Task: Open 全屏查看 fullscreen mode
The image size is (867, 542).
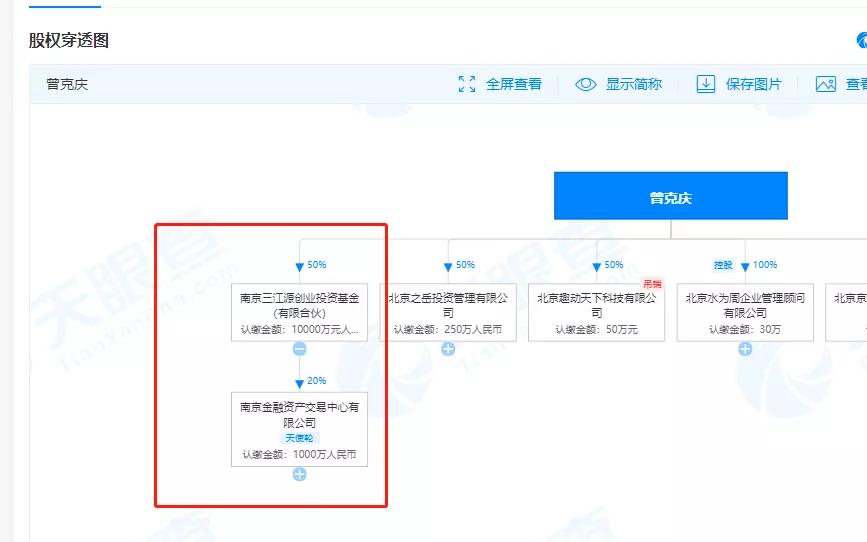Action: pos(514,84)
